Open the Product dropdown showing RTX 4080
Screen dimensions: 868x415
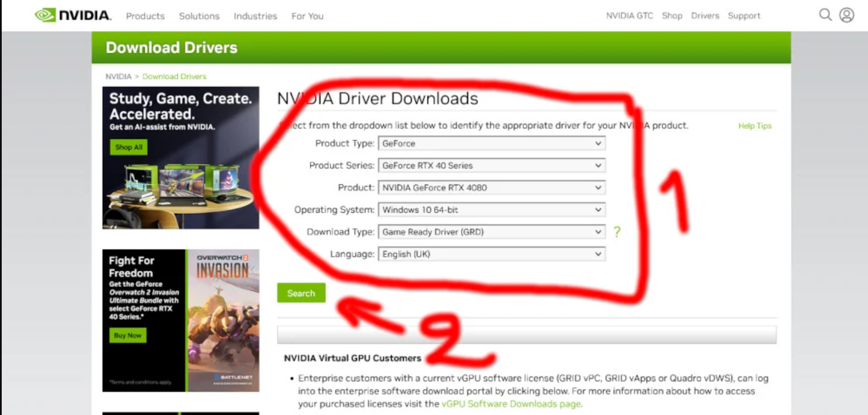492,187
